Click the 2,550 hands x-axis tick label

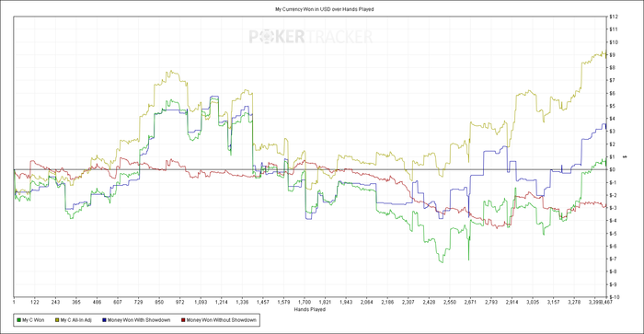click(x=450, y=303)
